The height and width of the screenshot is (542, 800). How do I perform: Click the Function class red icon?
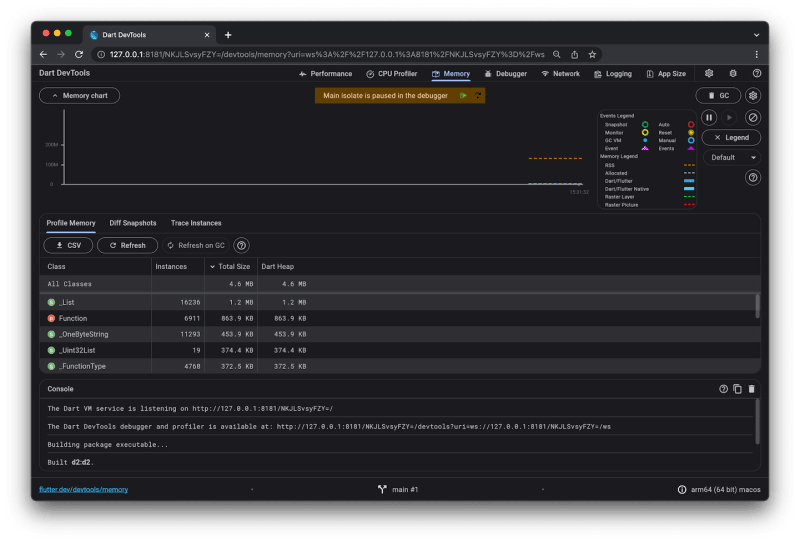point(51,318)
